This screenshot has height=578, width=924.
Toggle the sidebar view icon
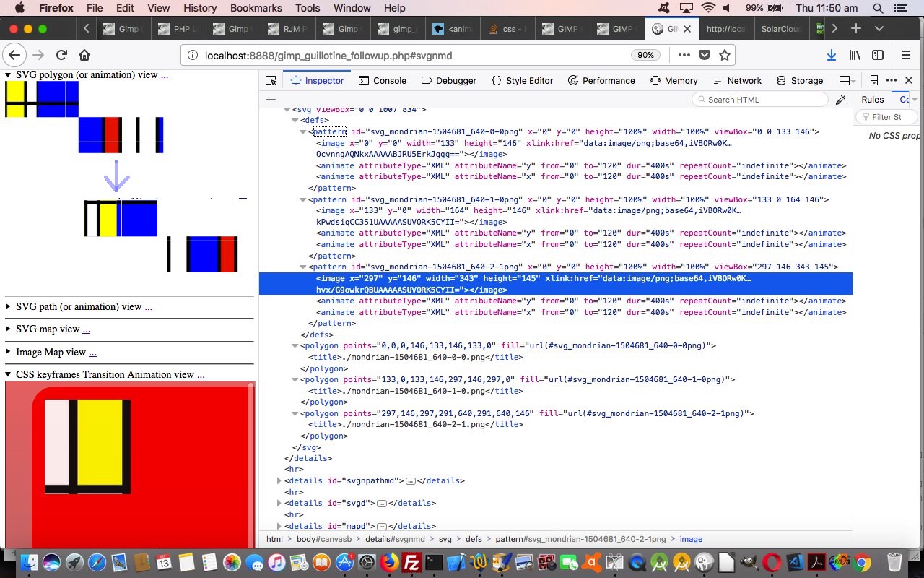878,55
